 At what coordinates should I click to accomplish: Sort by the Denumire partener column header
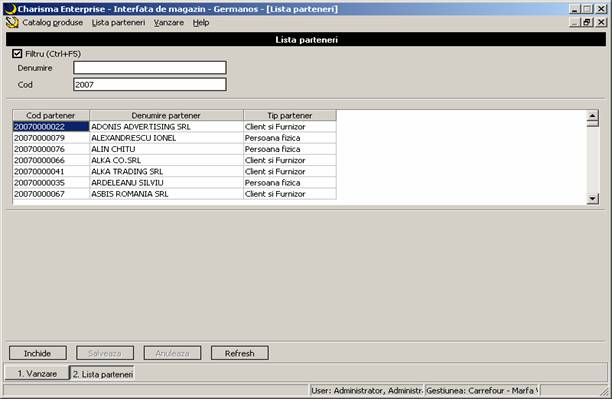click(166, 116)
